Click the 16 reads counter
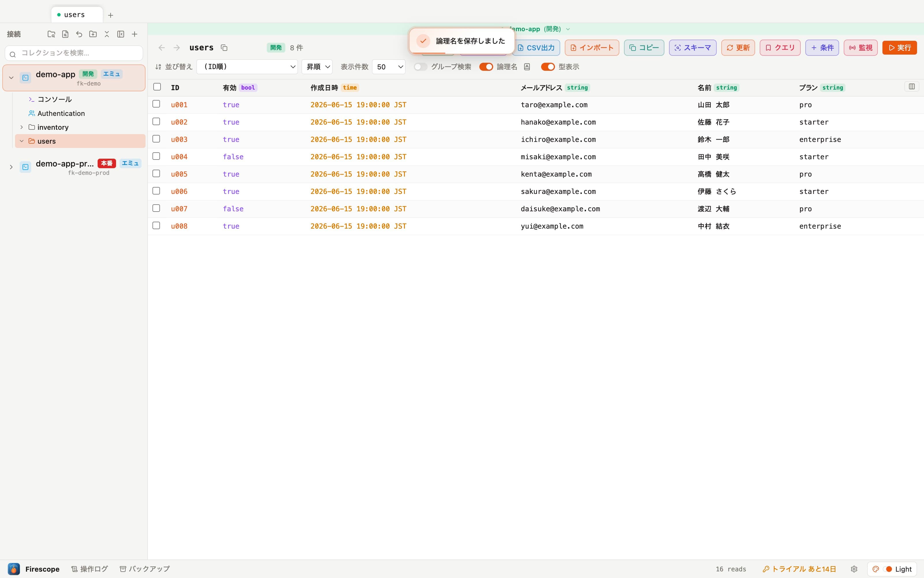 pyautogui.click(x=731, y=569)
